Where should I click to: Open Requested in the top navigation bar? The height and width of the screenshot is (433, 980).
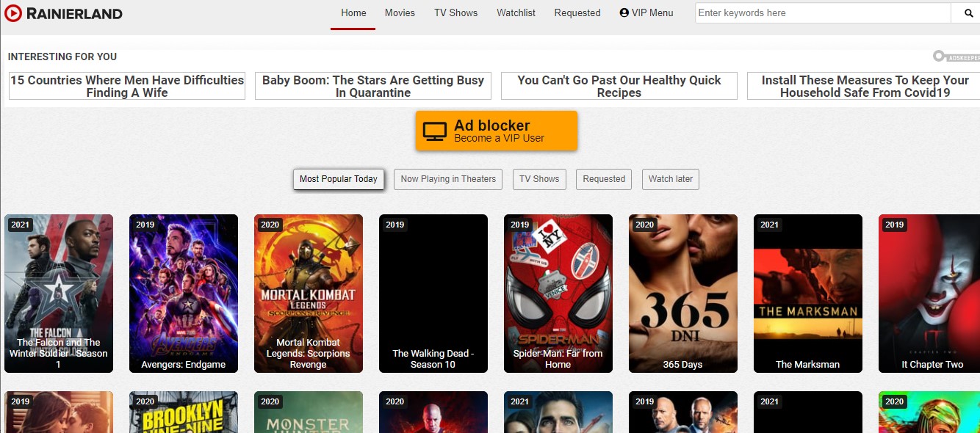click(577, 13)
